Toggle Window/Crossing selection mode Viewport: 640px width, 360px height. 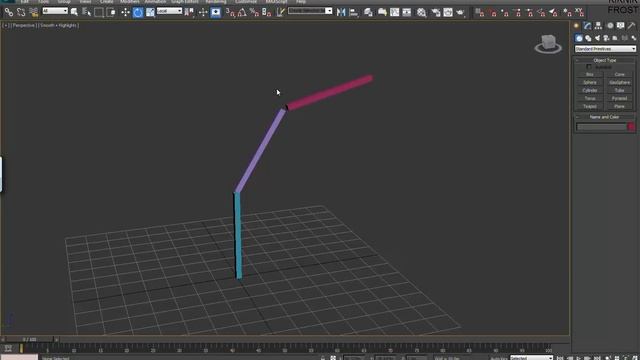(111, 12)
